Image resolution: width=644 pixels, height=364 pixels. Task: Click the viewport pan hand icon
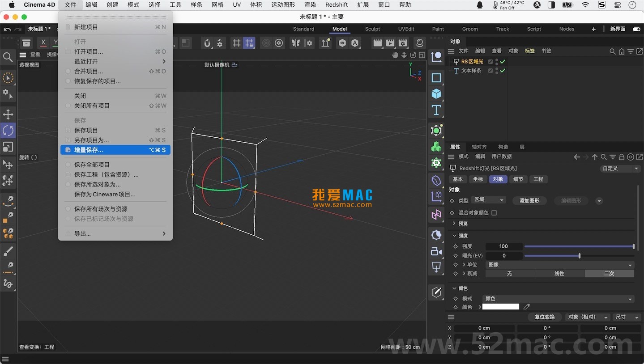tap(395, 55)
